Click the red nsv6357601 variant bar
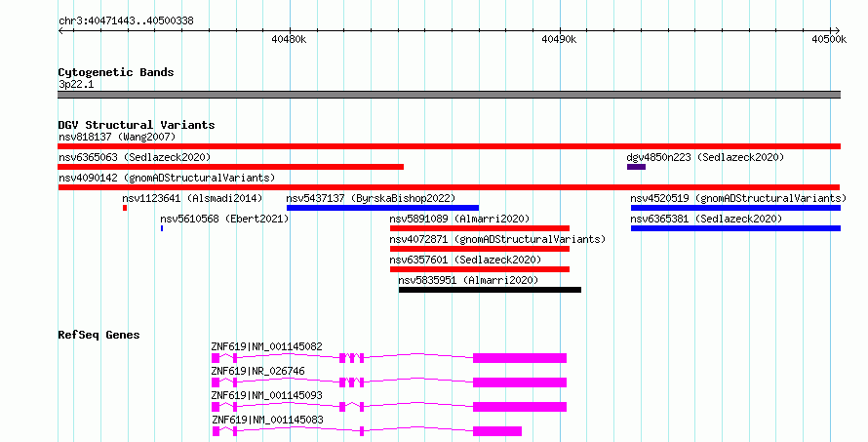Screen dimensions: 868x442 (480, 269)
